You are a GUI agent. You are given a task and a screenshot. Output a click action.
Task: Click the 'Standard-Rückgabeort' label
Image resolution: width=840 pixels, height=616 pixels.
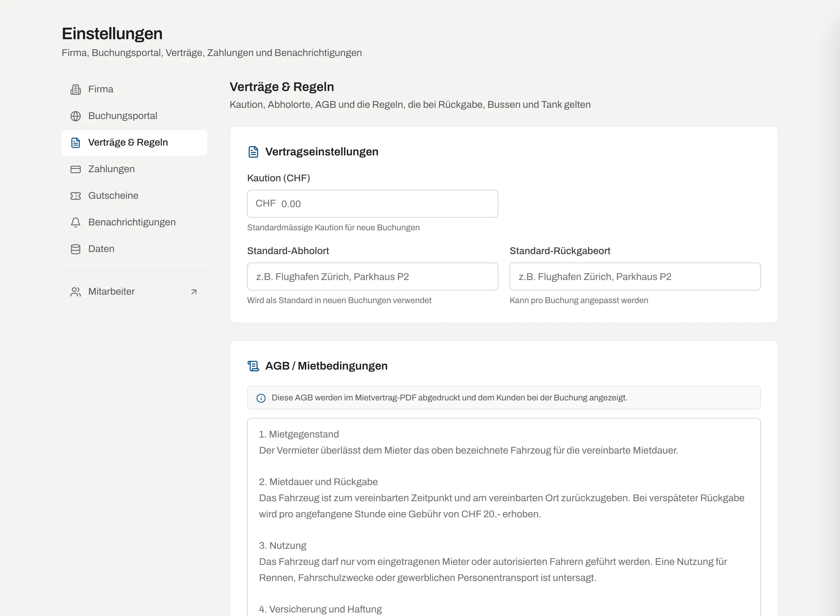tap(560, 251)
